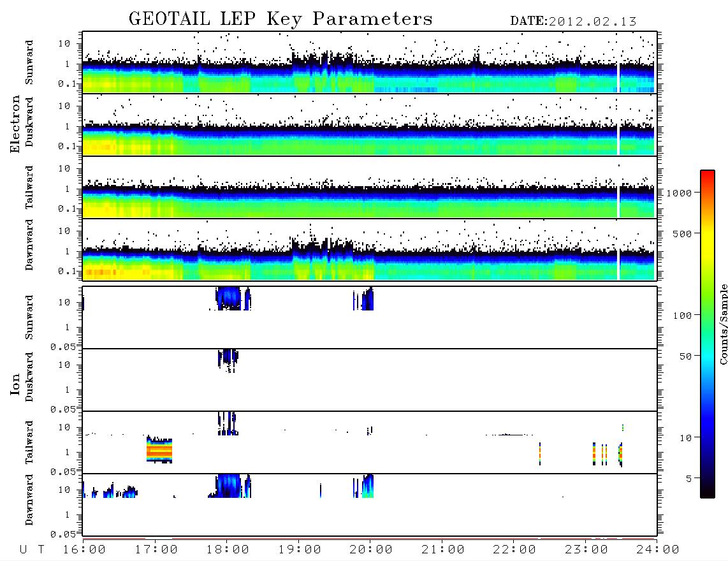Click the colorbar tick label "10"
Image resolution: width=728 pixels, height=561 pixels.
tap(686, 438)
